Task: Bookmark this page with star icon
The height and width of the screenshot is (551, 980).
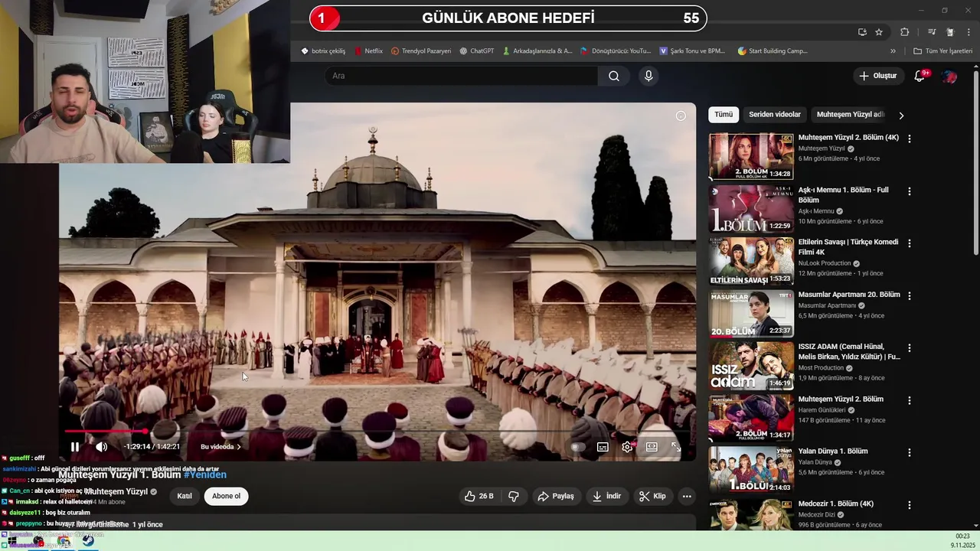Action: coord(879,32)
